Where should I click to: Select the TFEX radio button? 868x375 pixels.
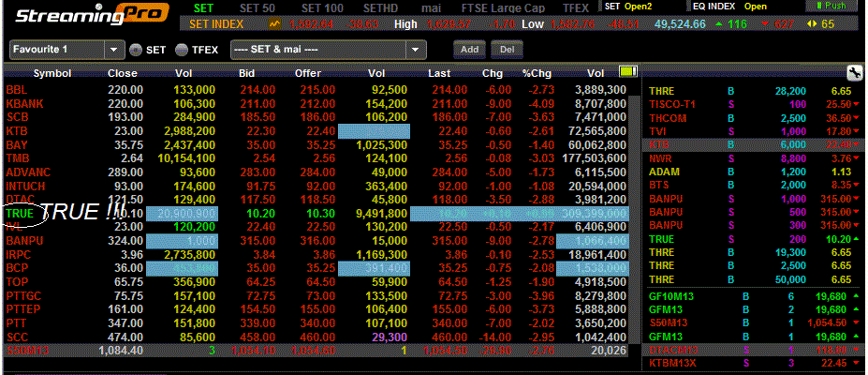click(x=182, y=50)
